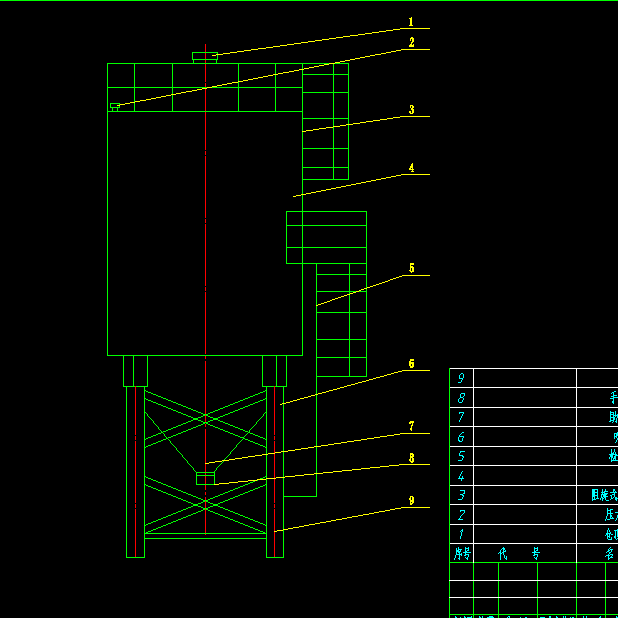Screen dimensions: 618x618
Task: Select cyan number 5 in parts table
Action: (461, 456)
